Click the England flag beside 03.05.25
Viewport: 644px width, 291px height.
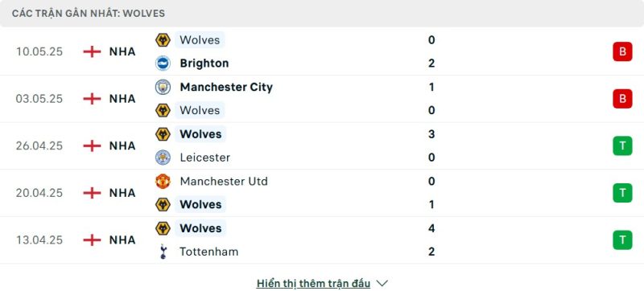[x=92, y=99]
